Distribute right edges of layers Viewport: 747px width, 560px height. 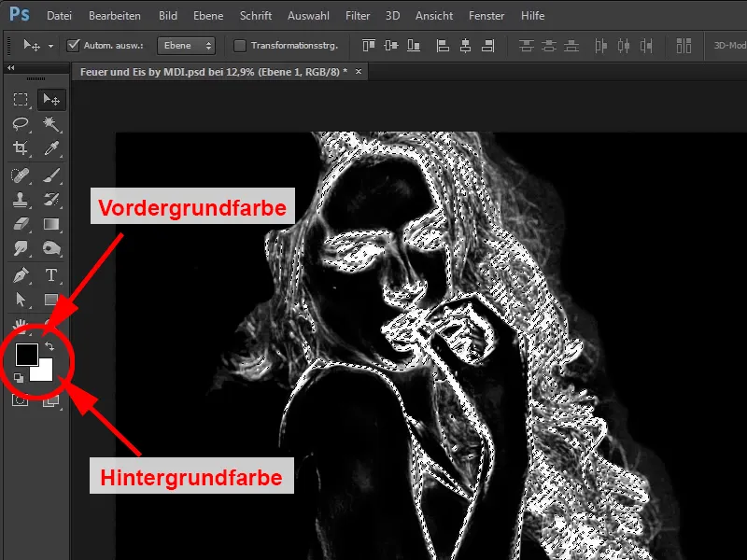pos(646,46)
